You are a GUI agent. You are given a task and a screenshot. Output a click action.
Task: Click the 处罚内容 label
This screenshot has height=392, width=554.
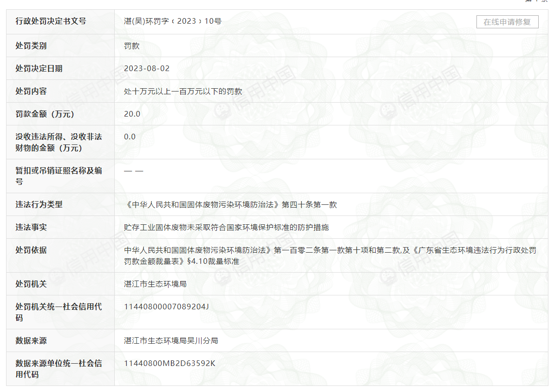click(31, 91)
